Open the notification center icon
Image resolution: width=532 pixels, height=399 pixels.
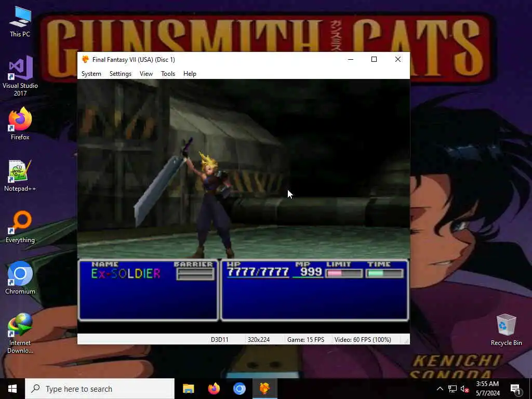pos(515,389)
